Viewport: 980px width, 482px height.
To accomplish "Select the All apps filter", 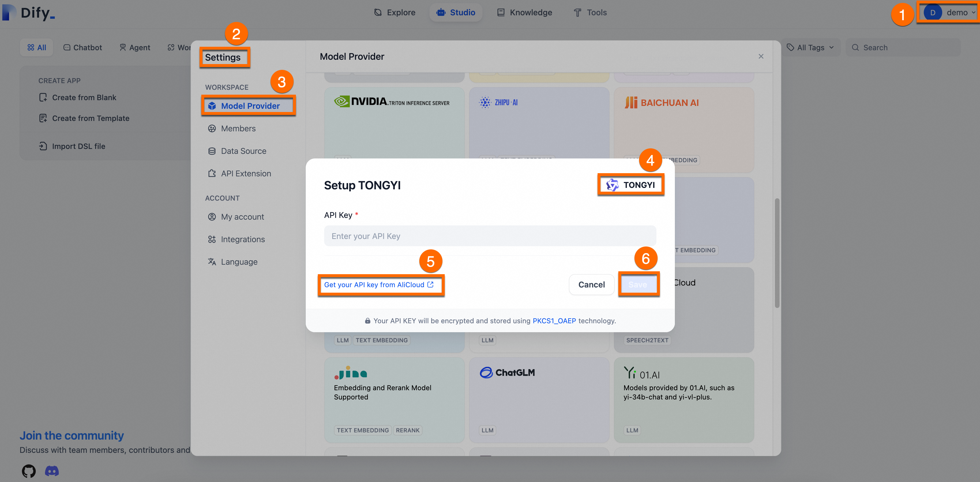I will point(37,48).
